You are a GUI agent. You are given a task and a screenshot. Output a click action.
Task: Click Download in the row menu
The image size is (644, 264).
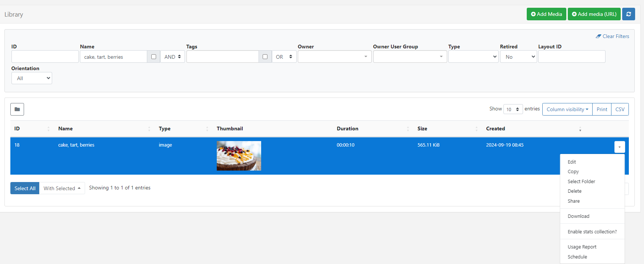click(x=579, y=216)
